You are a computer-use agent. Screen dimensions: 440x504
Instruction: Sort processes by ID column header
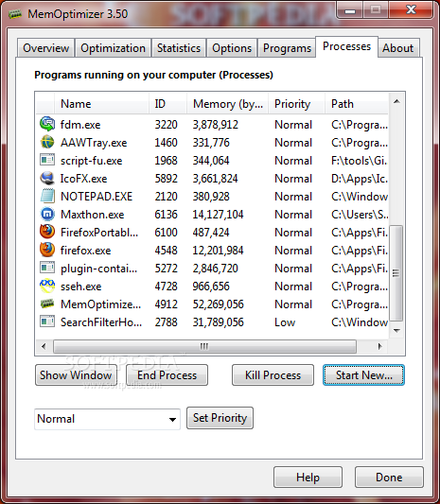167,104
